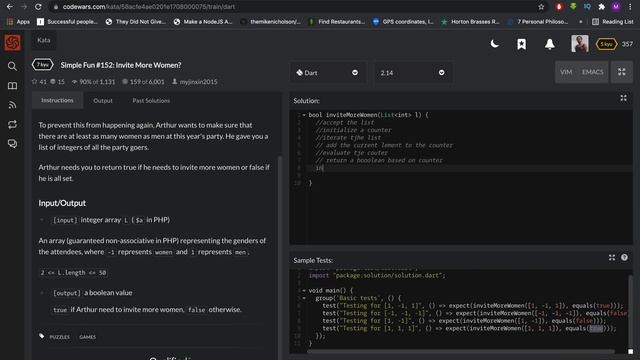Open the 2.14 version dropdown

(x=412, y=73)
